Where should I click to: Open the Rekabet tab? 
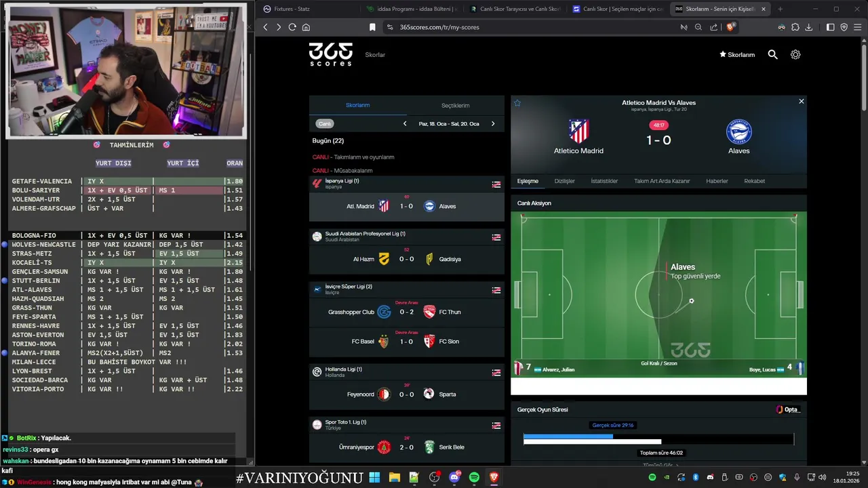tap(754, 181)
